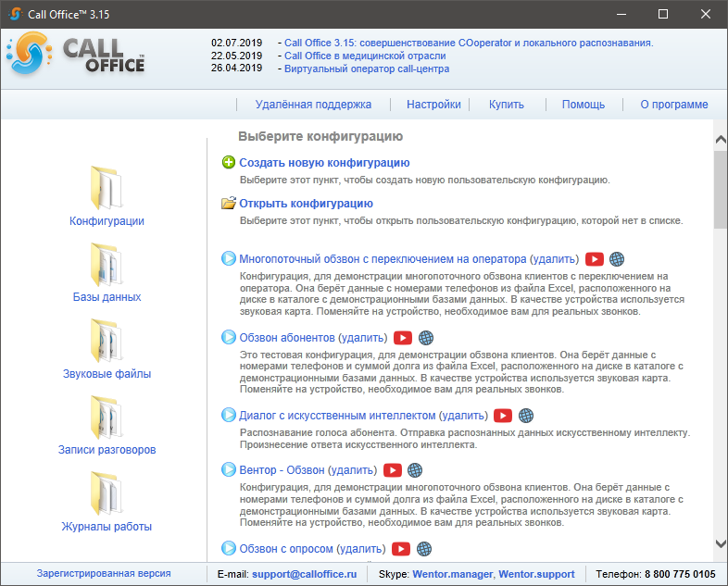Click YouTube icon next to Обзвон с опросом
728x586 pixels.
(x=401, y=549)
